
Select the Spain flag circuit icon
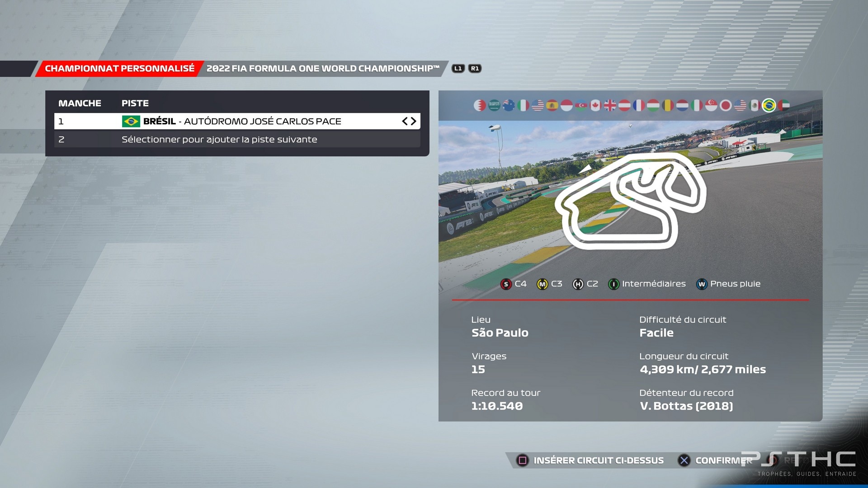click(x=552, y=105)
